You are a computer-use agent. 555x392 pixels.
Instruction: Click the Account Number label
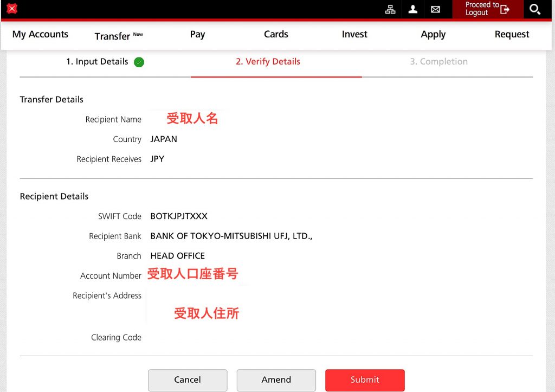[x=111, y=276]
